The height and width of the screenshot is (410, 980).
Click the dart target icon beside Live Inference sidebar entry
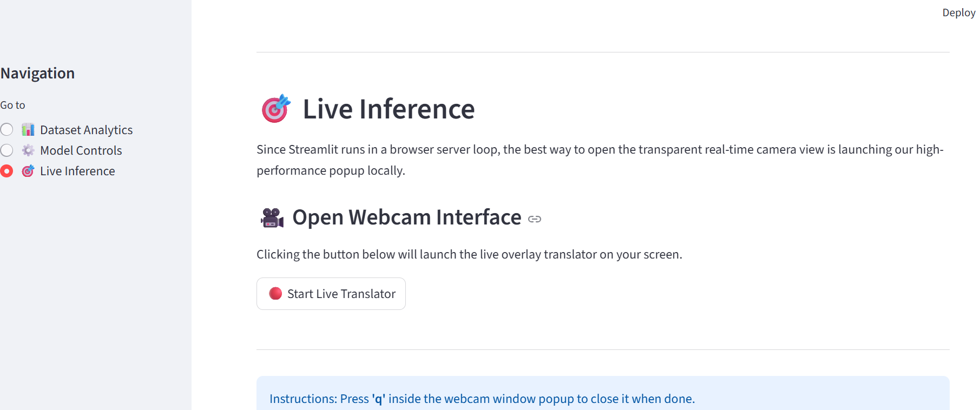28,171
